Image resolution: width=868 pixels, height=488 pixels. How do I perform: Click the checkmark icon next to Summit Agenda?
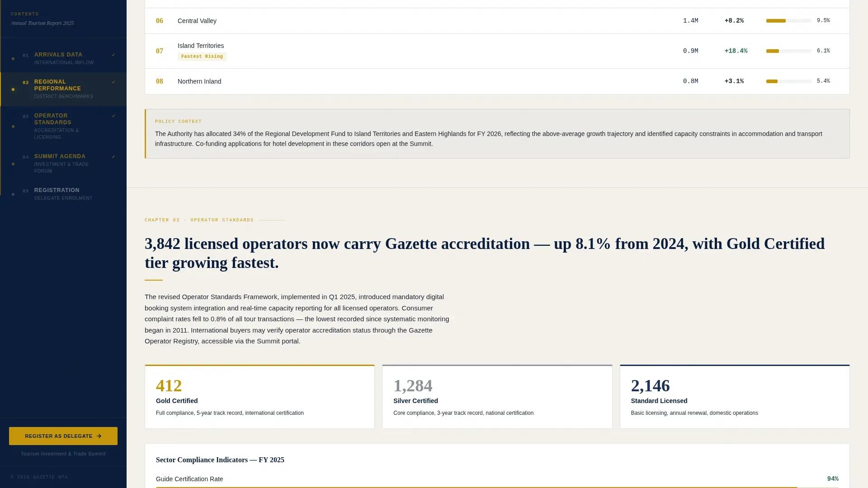pos(113,157)
